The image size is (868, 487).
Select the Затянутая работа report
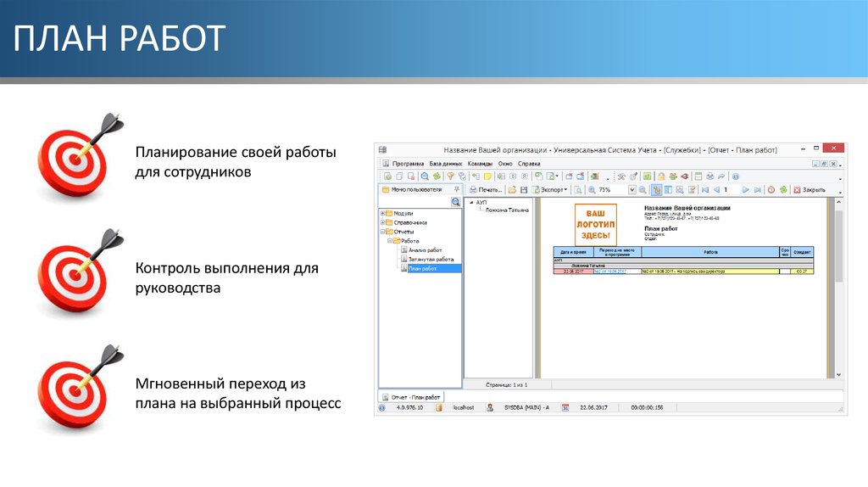(431, 260)
